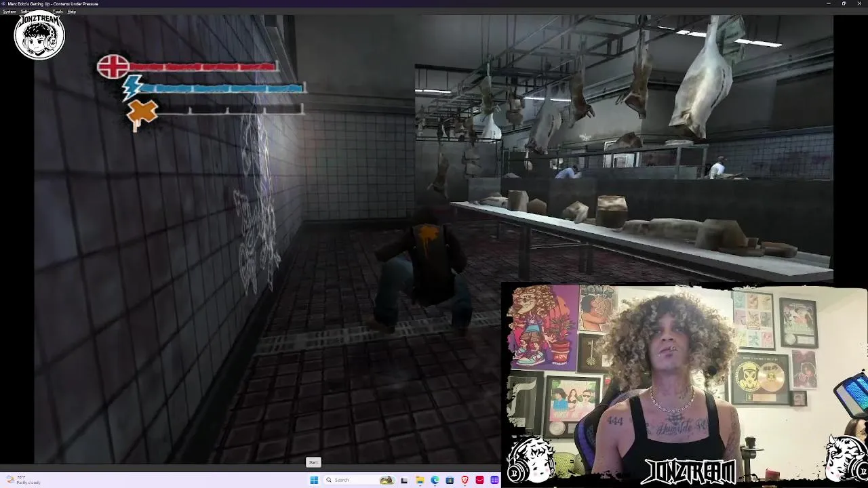
Task: Open File Explorer from the taskbar
Action: coord(420,480)
